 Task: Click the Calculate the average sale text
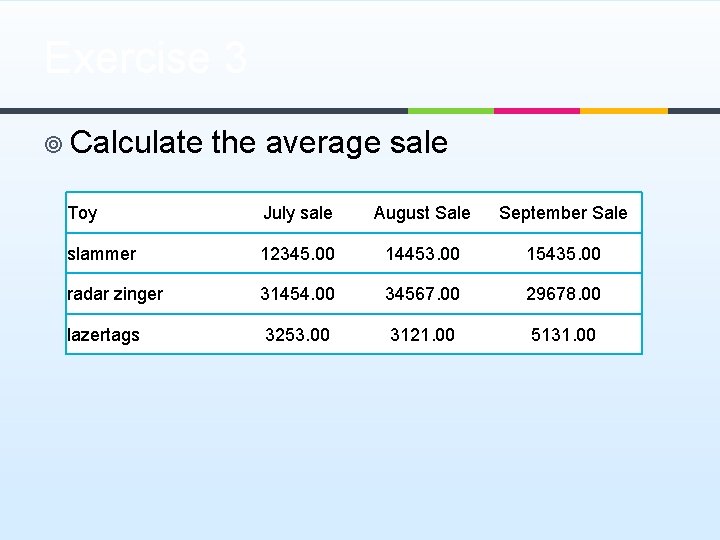point(259,143)
